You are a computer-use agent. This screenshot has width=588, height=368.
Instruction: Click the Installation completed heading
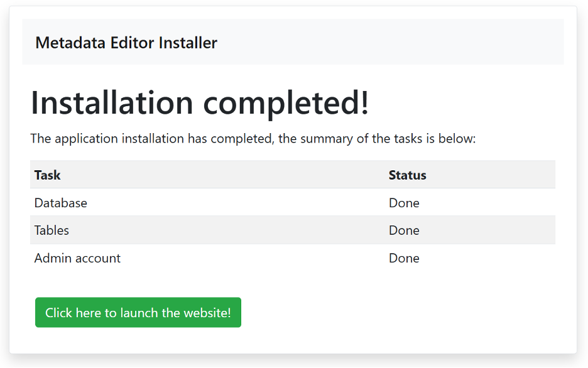tap(199, 102)
